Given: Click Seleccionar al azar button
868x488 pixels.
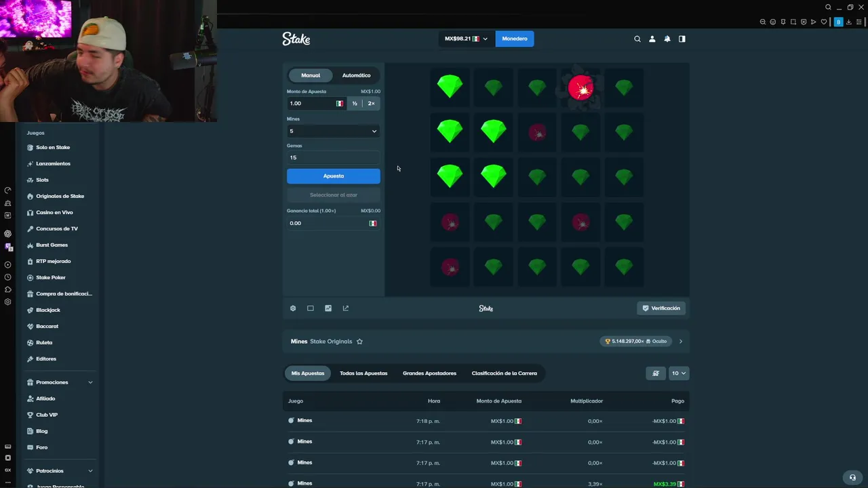Looking at the screenshot, I should pyautogui.click(x=333, y=195).
